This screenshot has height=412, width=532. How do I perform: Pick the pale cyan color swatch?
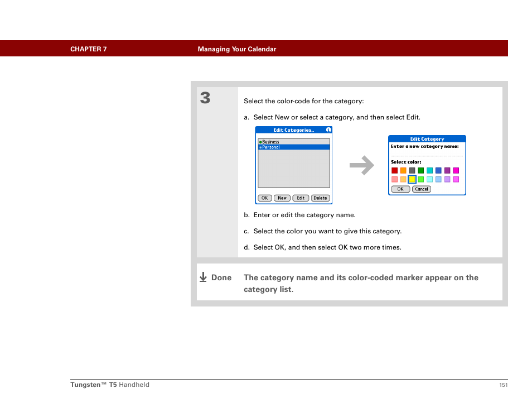point(429,179)
